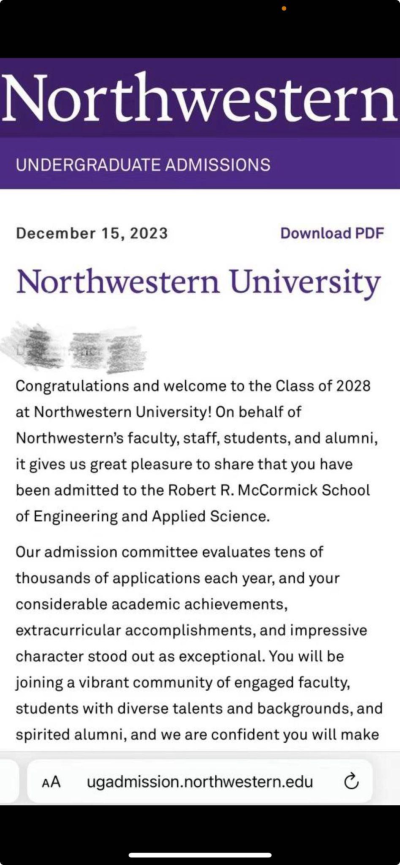400x865 pixels.
Task: Tap the home indicator bar
Action: coord(200,855)
